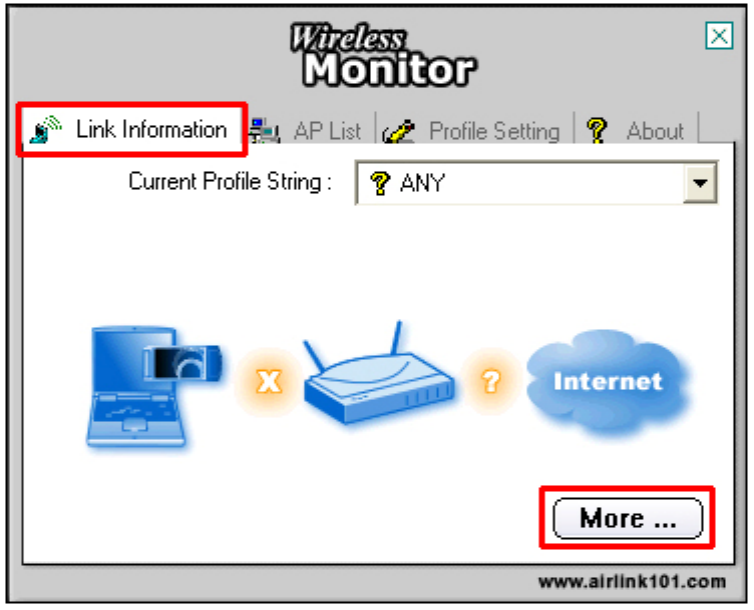Click the orange question mark status indicator

[x=491, y=381]
